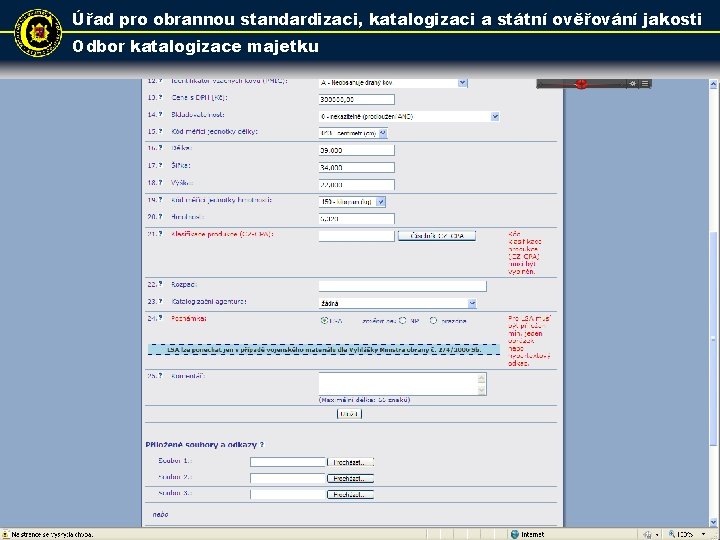Click the red CZ-CPA validation error message
This screenshot has height=540, width=720.
click(x=524, y=253)
